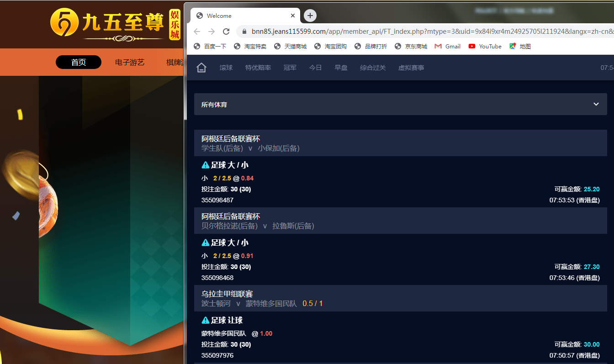Expand the 所有体育 dropdown

tap(401, 104)
